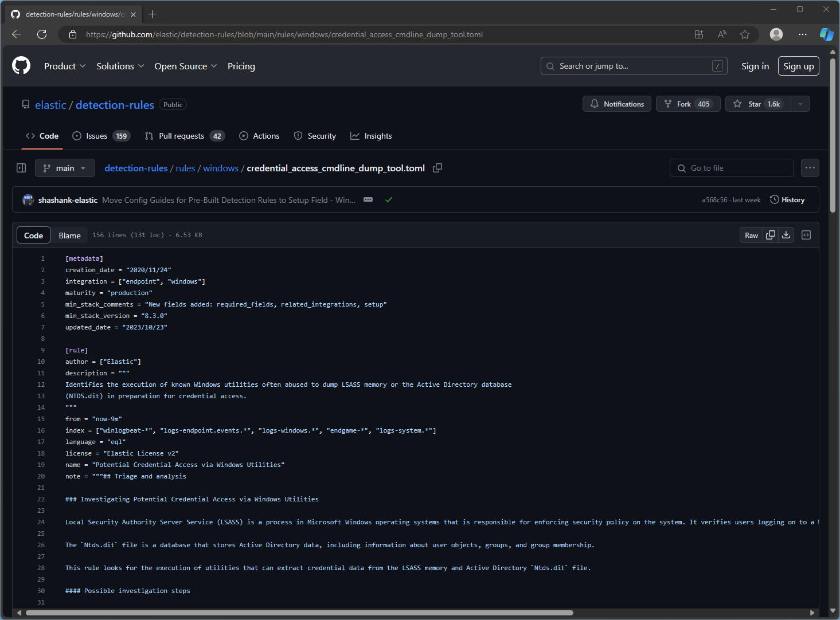Switch to Code view toggle

33,236
